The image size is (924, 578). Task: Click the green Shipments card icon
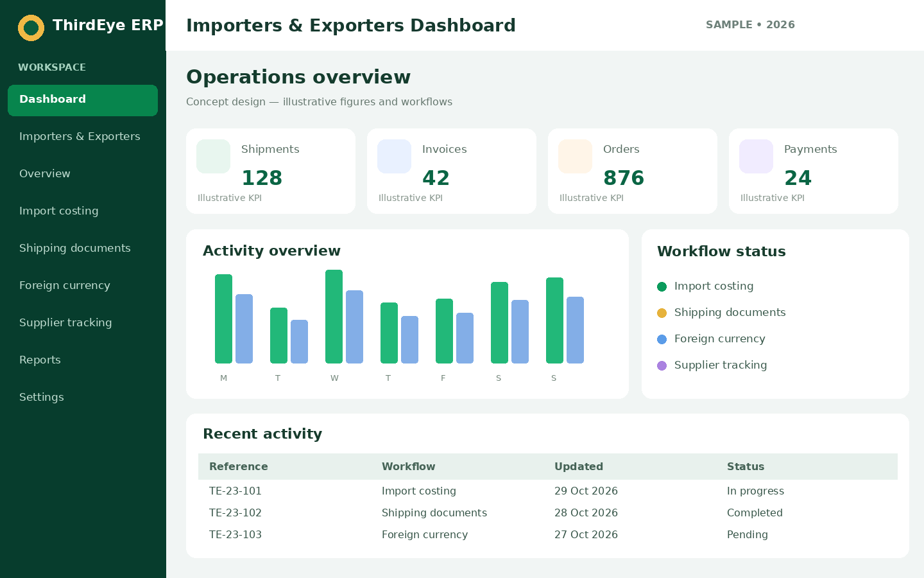213,156
